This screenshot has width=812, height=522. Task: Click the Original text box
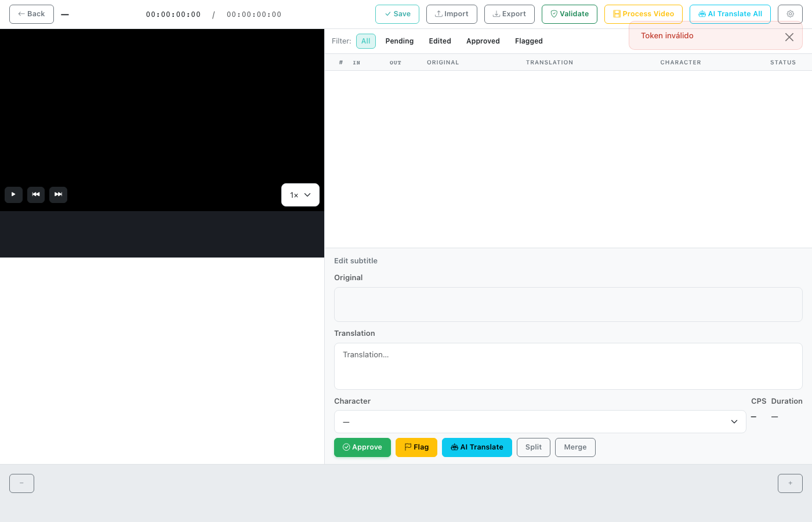(568, 304)
